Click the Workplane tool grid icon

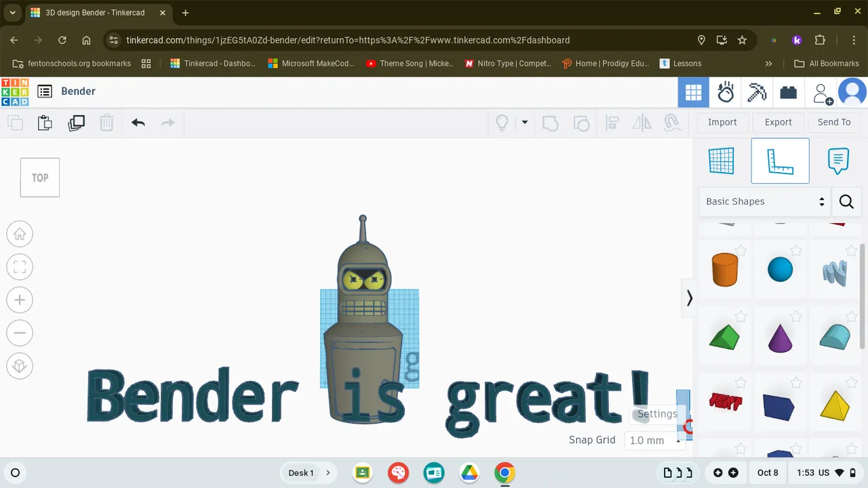pos(721,161)
